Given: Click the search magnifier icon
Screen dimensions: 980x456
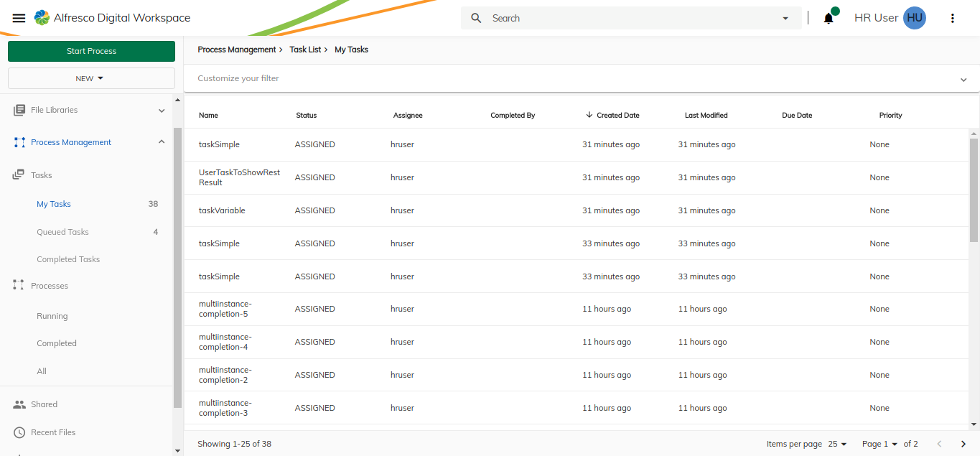Looking at the screenshot, I should [476, 18].
